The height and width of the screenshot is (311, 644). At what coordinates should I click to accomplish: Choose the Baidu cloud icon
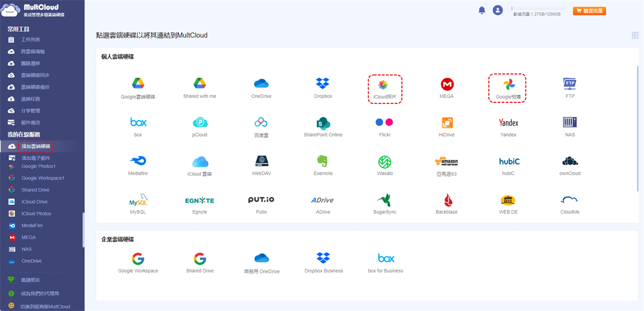click(x=261, y=122)
